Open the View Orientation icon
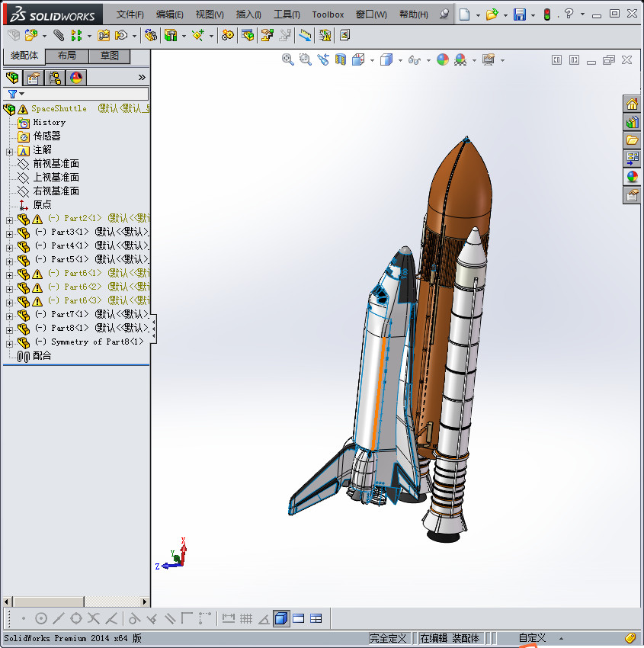This screenshot has width=644, height=648. coord(358,60)
